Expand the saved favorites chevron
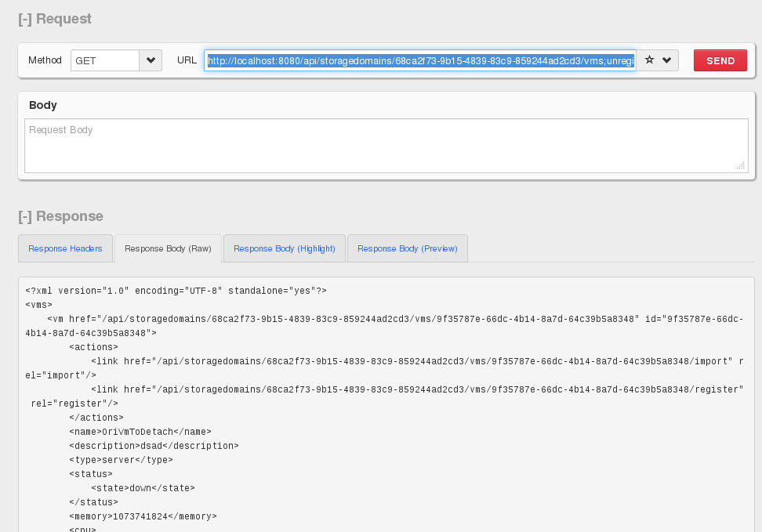Image resolution: width=762 pixels, height=532 pixels. [x=667, y=60]
